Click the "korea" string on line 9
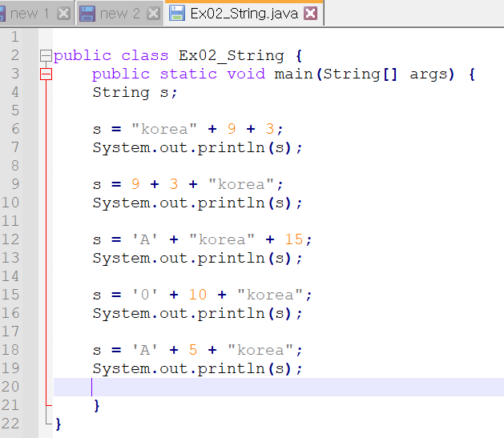The image size is (504, 438). 241,185
